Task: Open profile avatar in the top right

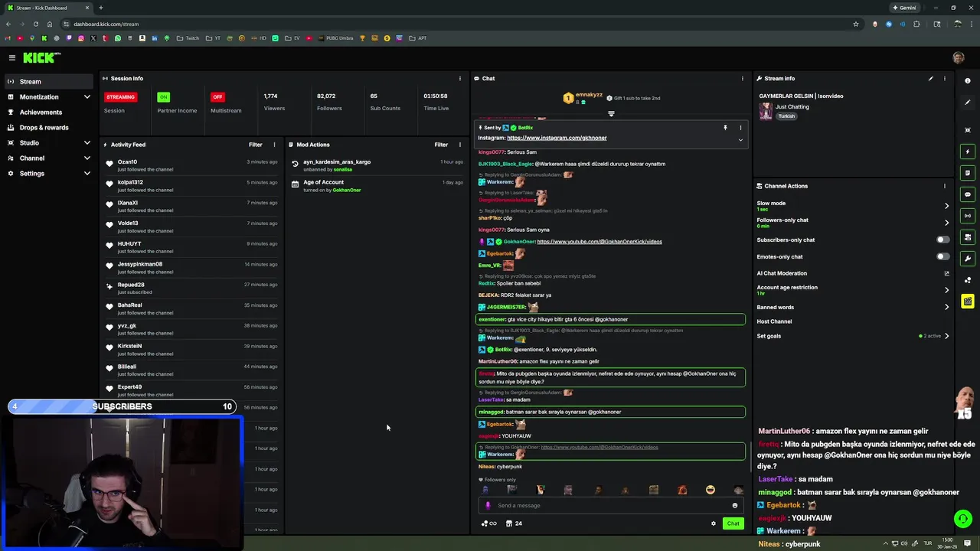Action: click(x=959, y=57)
